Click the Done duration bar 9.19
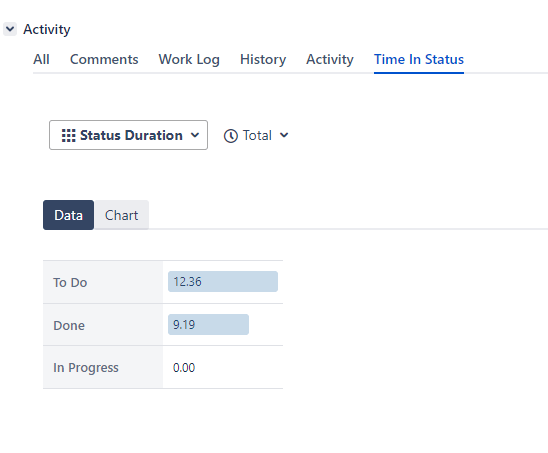This screenshot has height=453, width=548. 208,324
